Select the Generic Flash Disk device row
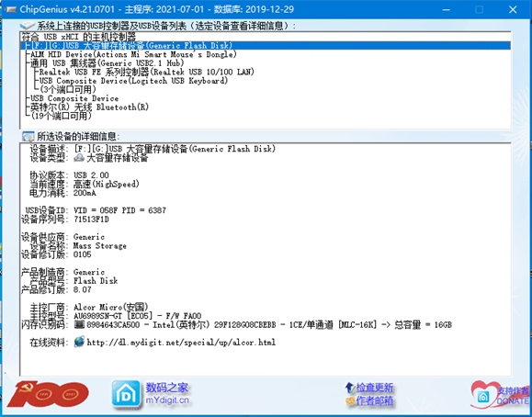532x417 pixels. coord(266,46)
